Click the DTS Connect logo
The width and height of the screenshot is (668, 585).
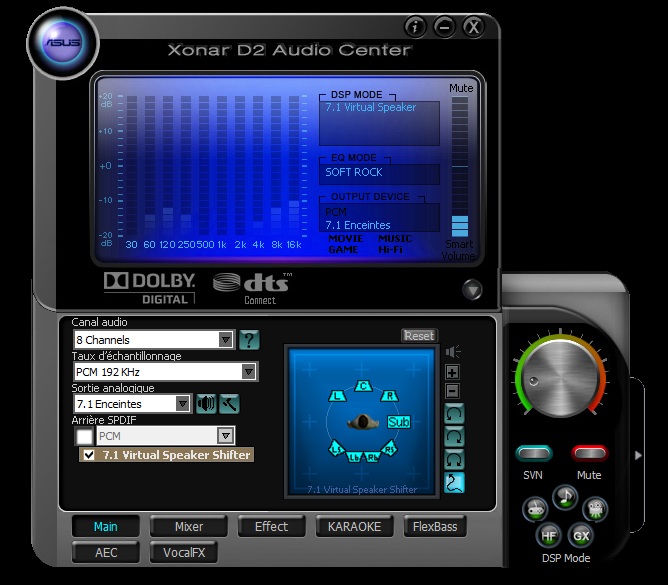click(253, 288)
